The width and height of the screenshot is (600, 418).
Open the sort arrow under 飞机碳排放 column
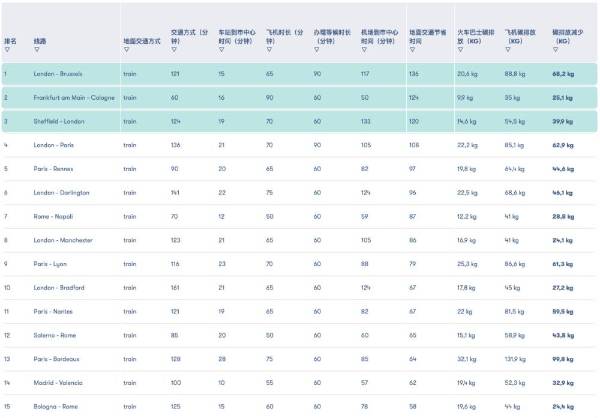[x=508, y=50]
